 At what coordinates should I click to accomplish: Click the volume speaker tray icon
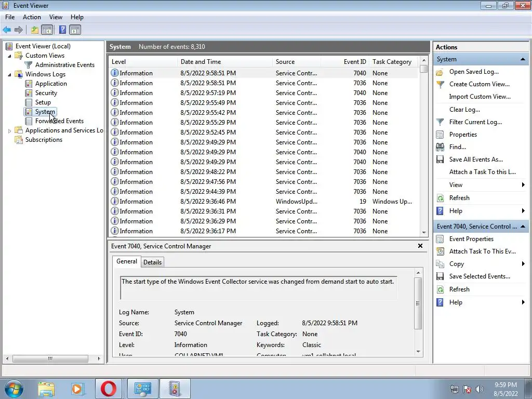point(480,389)
